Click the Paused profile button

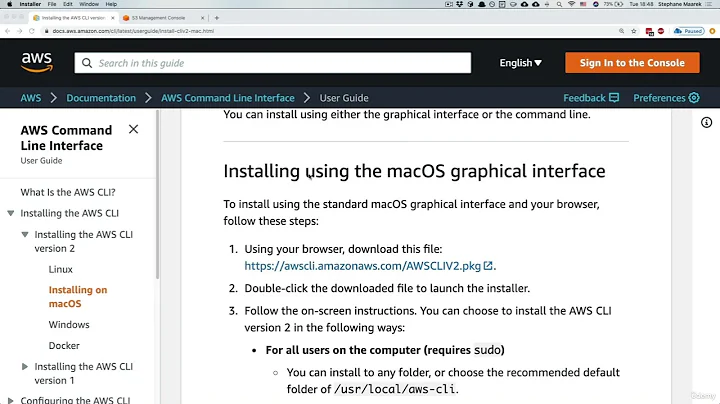[689, 31]
